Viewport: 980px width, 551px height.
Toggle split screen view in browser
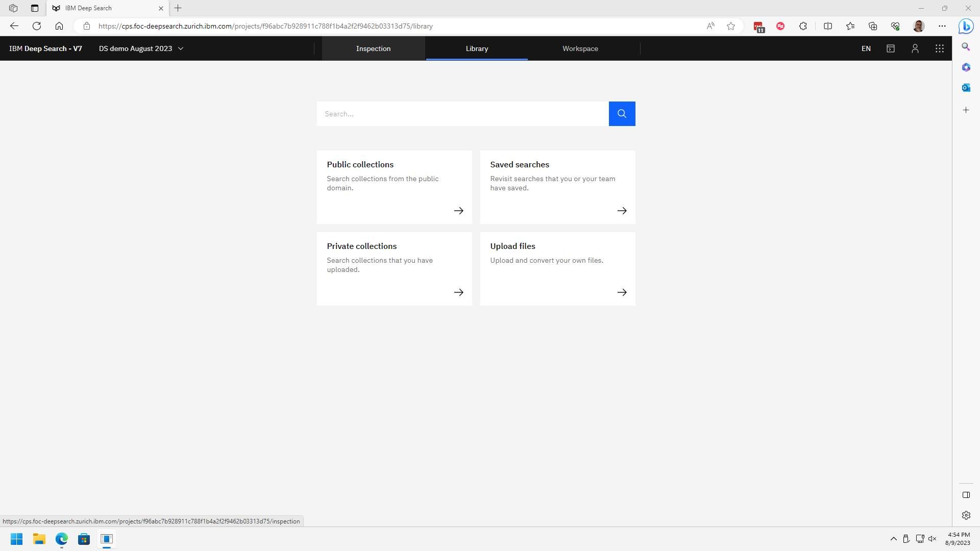coord(828,26)
